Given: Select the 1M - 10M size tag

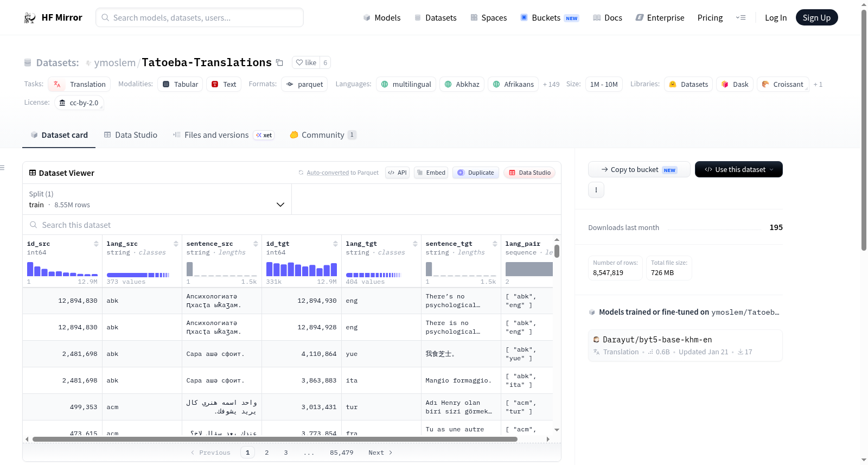Looking at the screenshot, I should 604,84.
